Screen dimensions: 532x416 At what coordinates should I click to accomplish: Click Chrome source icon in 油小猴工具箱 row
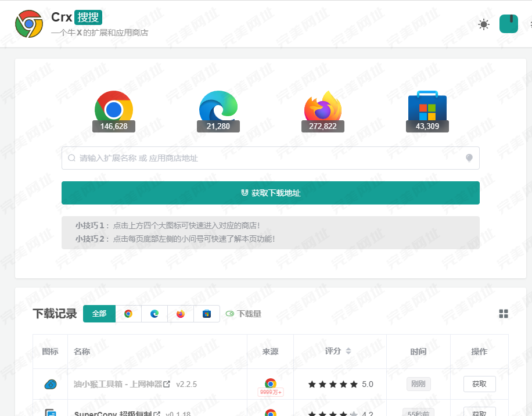tap(271, 383)
